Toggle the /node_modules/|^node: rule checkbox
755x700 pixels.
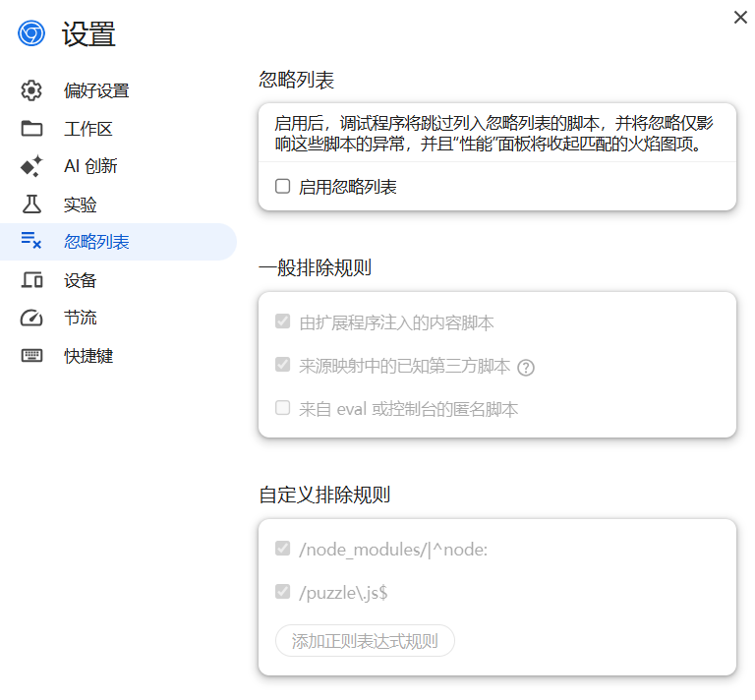[x=283, y=549]
